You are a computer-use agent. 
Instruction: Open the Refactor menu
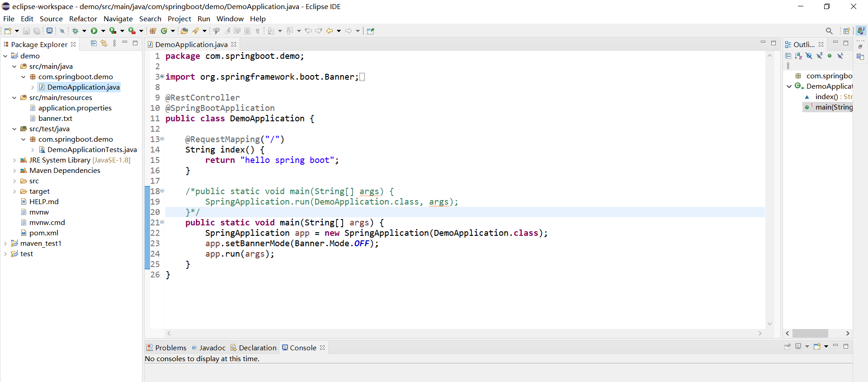point(83,19)
